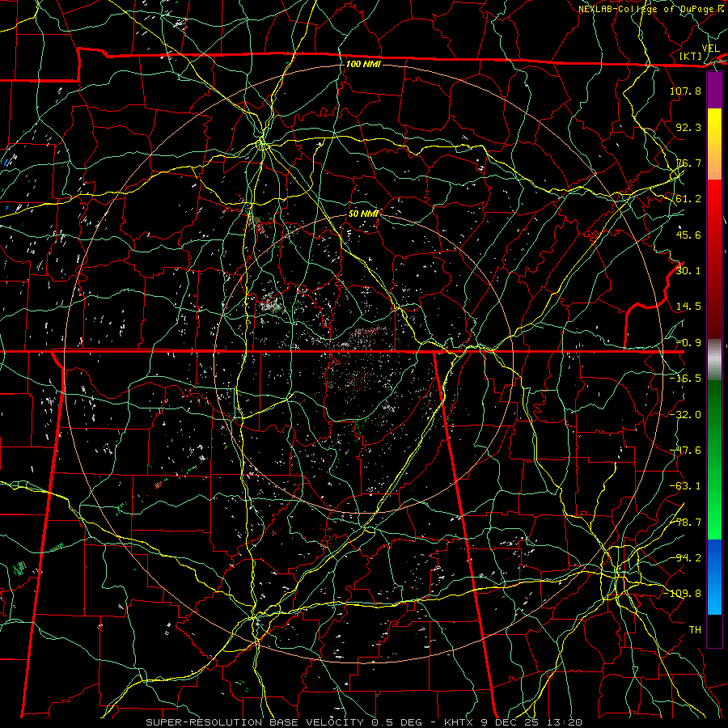Click the 30.1 velocity scale value

click(x=688, y=271)
